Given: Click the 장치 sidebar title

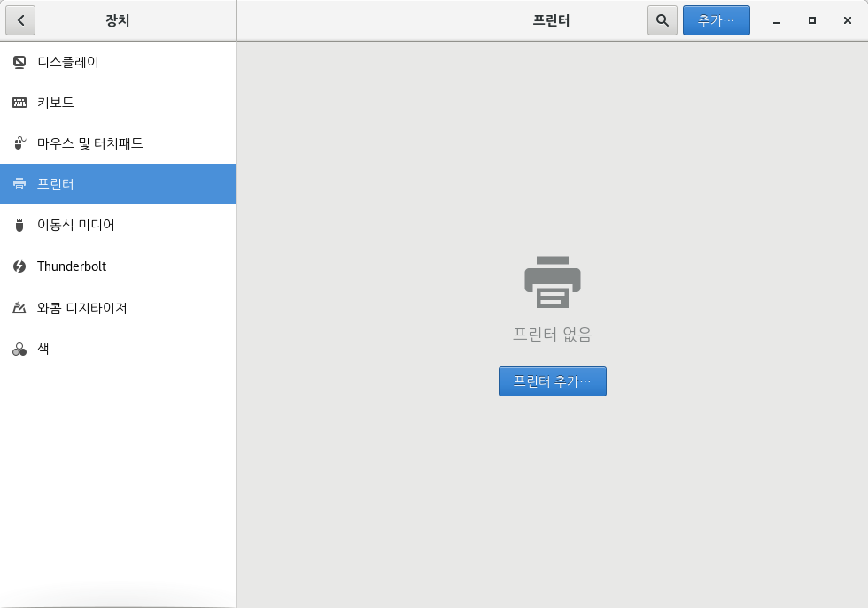Looking at the screenshot, I should (117, 20).
